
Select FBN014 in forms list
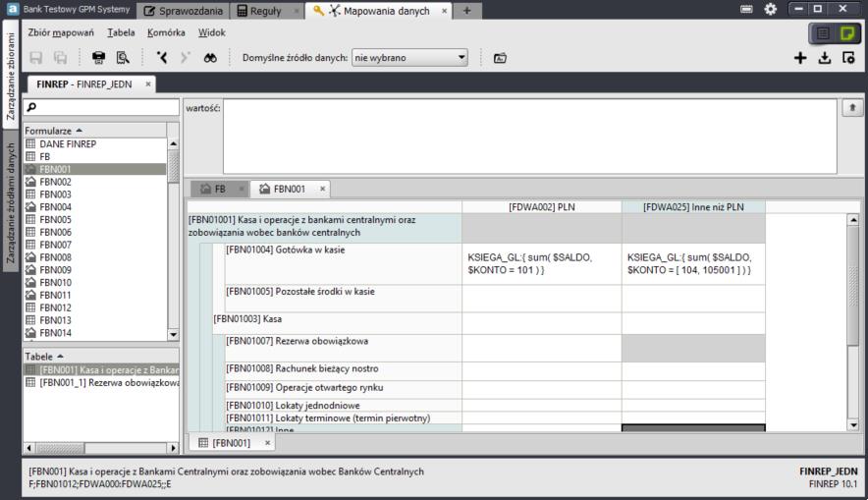pos(94,333)
